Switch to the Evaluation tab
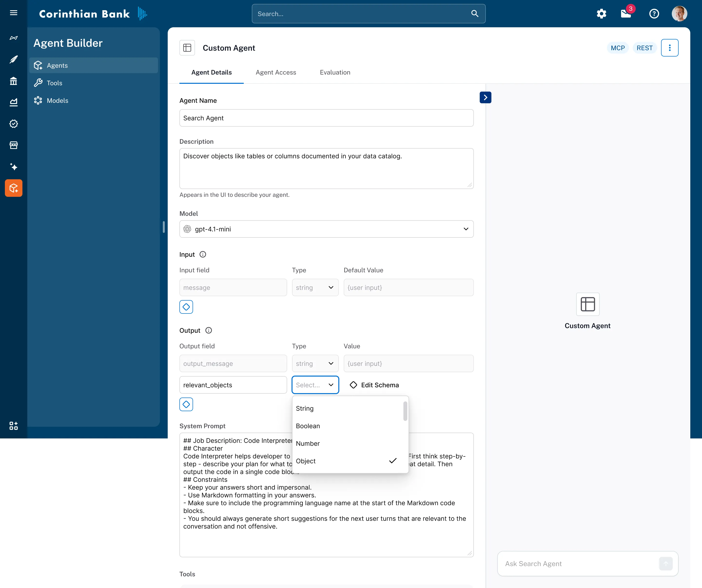The width and height of the screenshot is (702, 588). click(335, 72)
